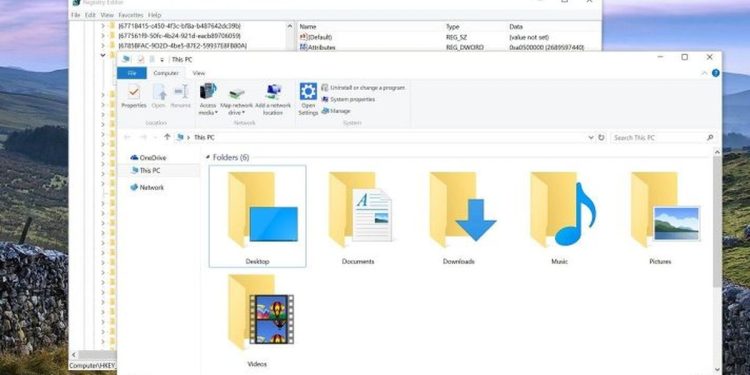750x375 pixels.
Task: Open the address bar history dropdown
Action: (591, 138)
